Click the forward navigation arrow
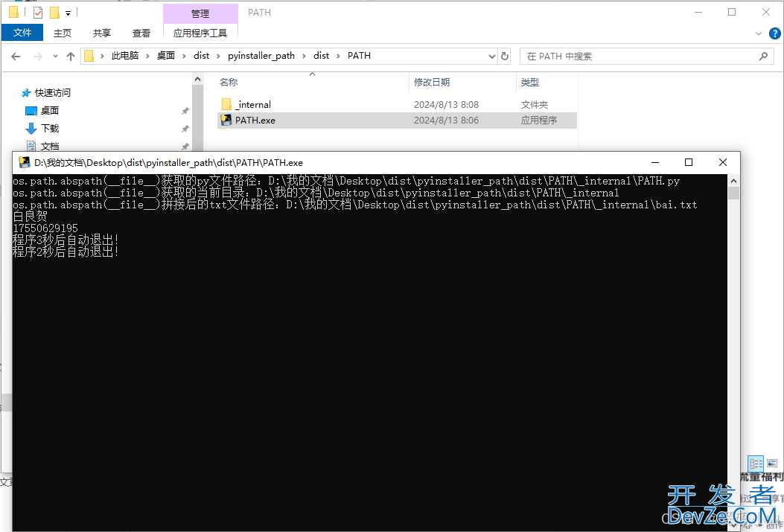 (x=37, y=57)
